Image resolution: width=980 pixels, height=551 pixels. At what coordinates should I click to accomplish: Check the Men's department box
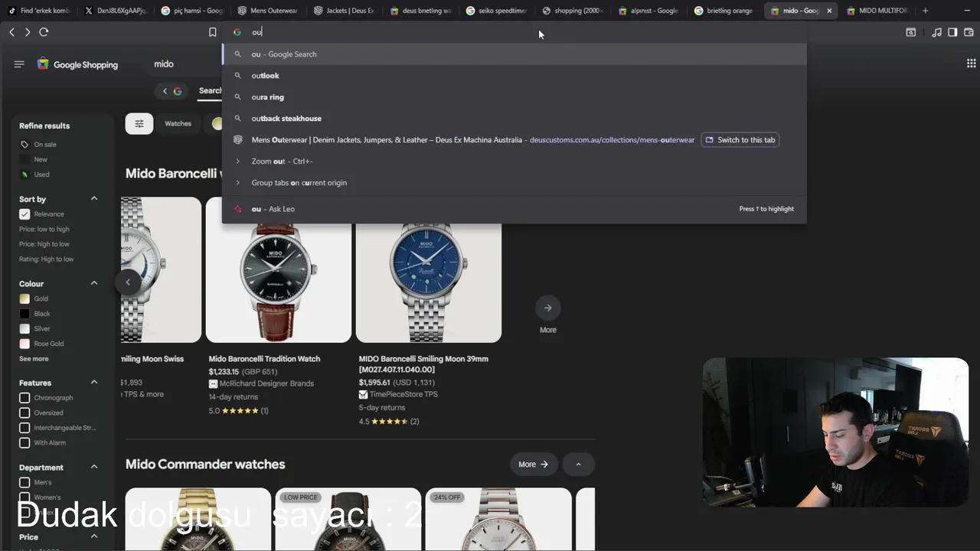(24, 483)
